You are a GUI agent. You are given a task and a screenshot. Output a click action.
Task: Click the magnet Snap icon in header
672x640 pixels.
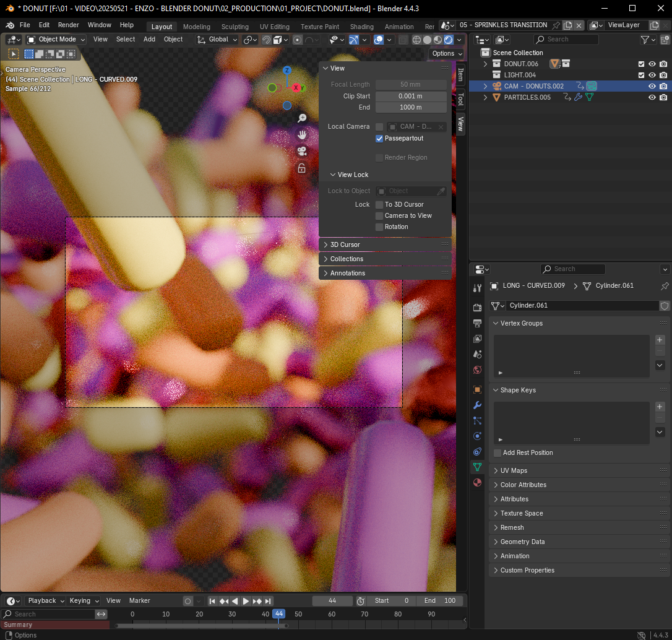pos(265,40)
